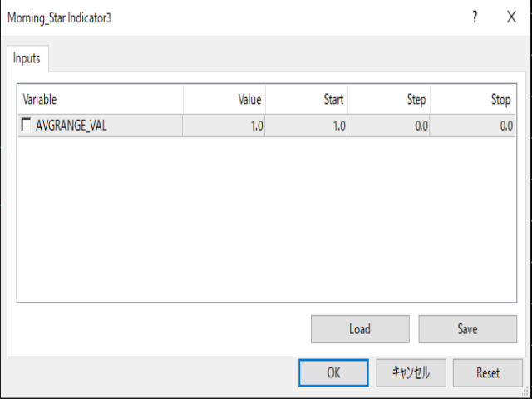Screen dimensions: 532x399
Task: Select the AVGRANGE_VAL Start cell
Action: (x=307, y=126)
